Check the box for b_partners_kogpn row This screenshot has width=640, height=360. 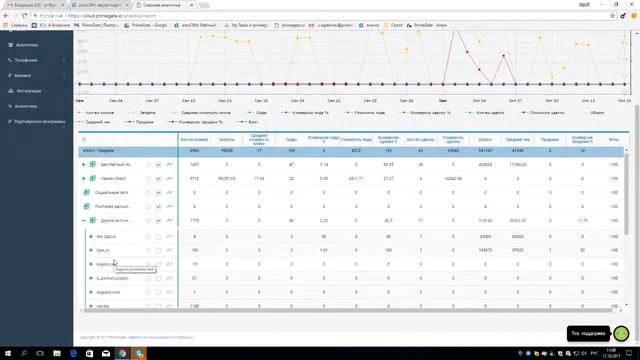click(158, 278)
